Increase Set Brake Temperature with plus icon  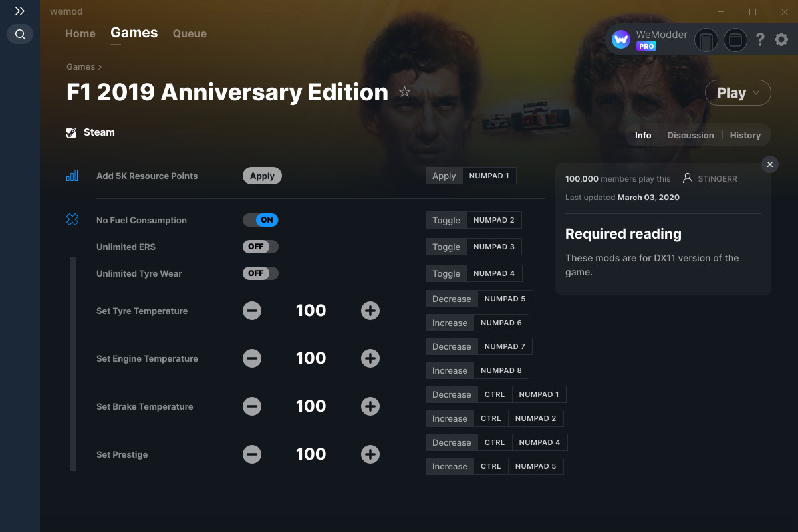(x=370, y=406)
